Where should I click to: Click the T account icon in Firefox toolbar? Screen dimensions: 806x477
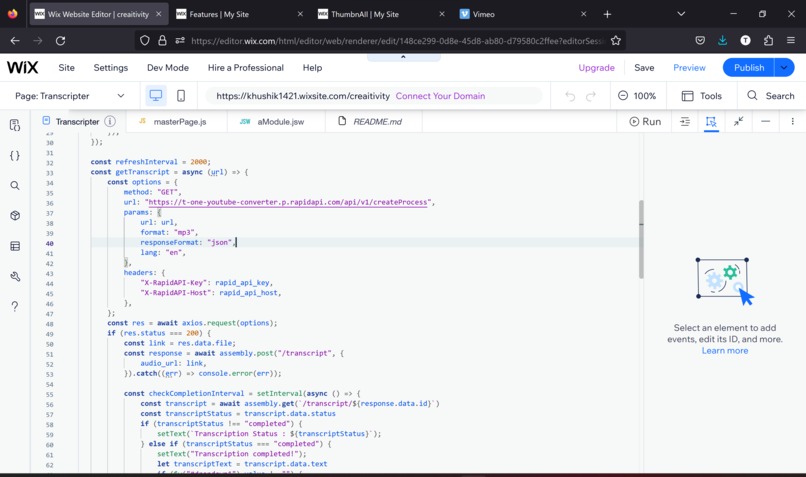[745, 41]
